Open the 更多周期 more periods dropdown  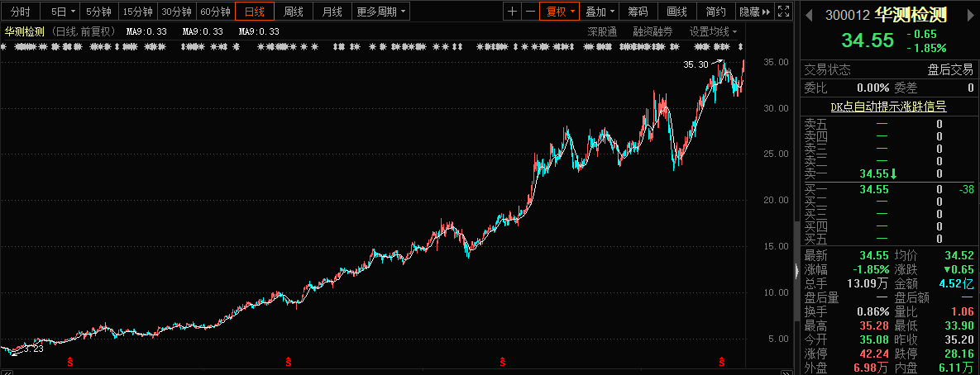(381, 12)
